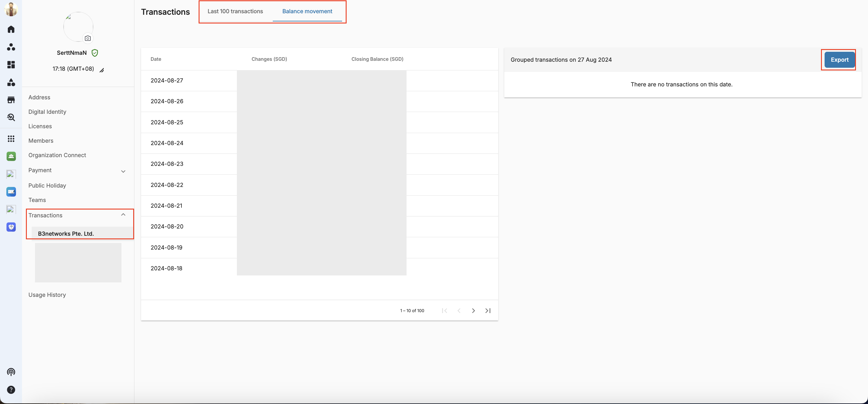Click the profile picture circle

click(78, 27)
